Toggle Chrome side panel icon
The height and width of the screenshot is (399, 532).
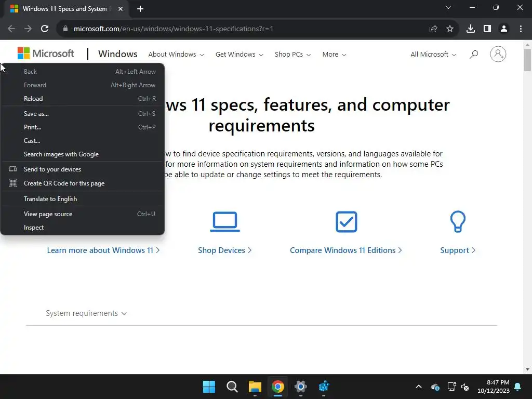[x=487, y=29]
